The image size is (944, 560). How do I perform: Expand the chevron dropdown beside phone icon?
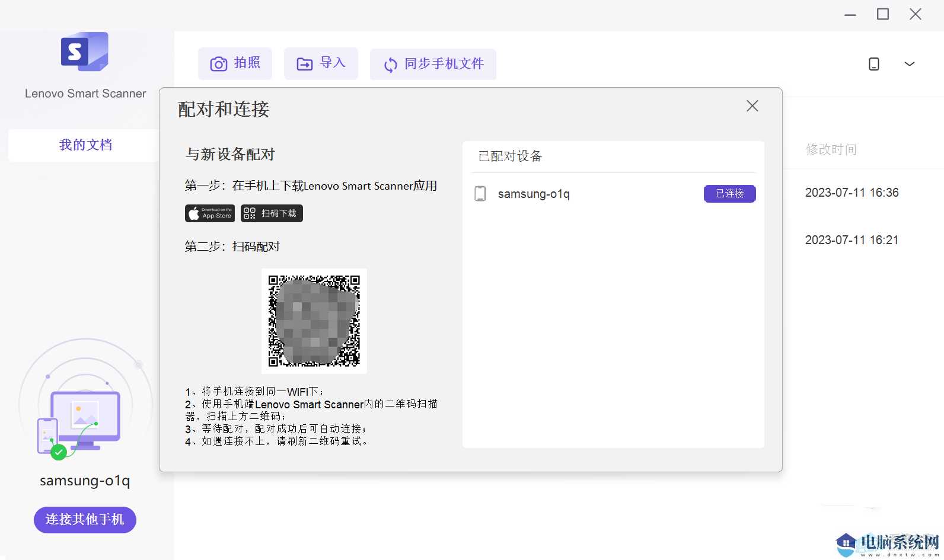pos(909,64)
